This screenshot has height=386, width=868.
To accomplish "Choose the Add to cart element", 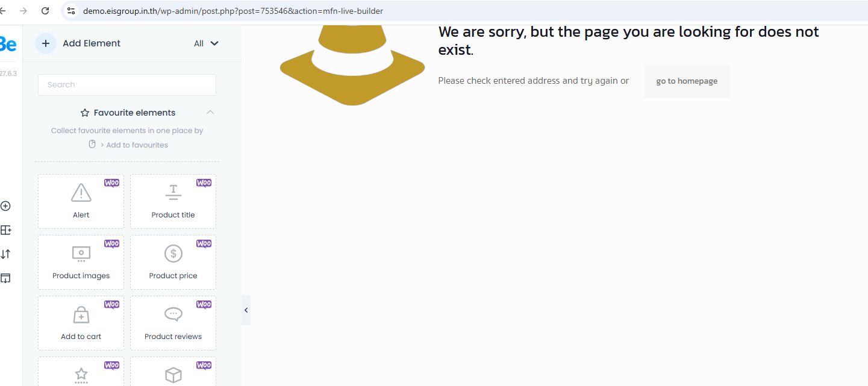I will pos(81,323).
